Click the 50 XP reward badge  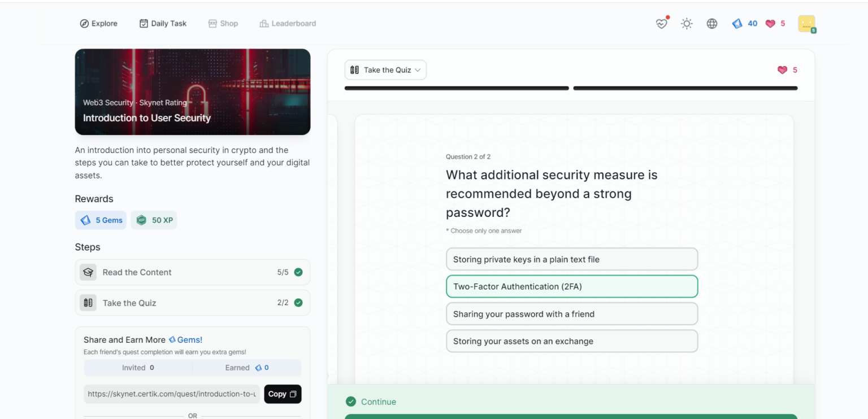pyautogui.click(x=154, y=220)
